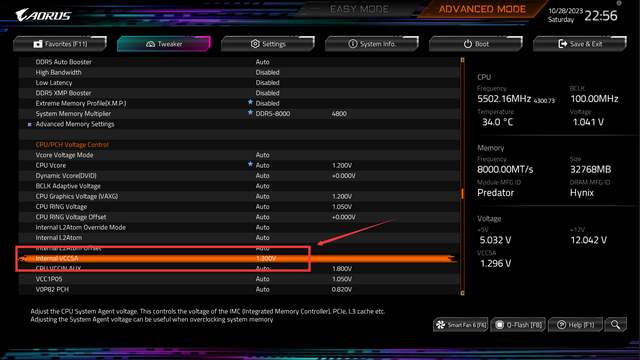Launch Q-Flash firmware updater
This screenshot has width=640, height=360.
(518, 325)
